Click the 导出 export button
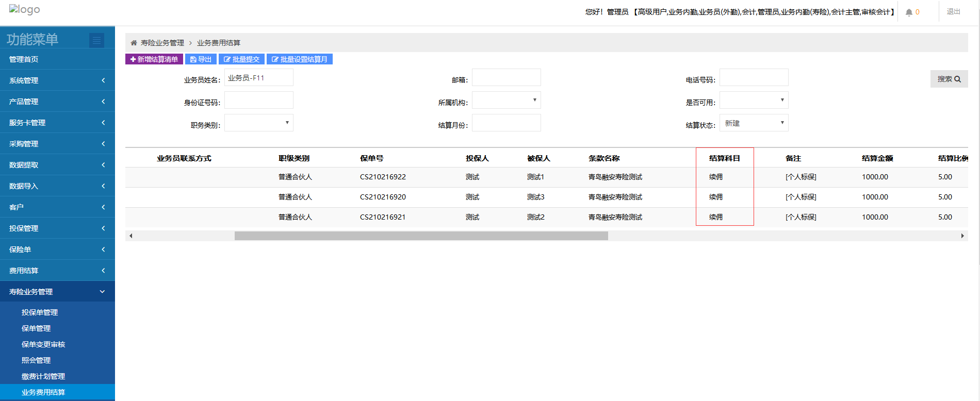Screen dimensions: 980x401 (x=201, y=59)
